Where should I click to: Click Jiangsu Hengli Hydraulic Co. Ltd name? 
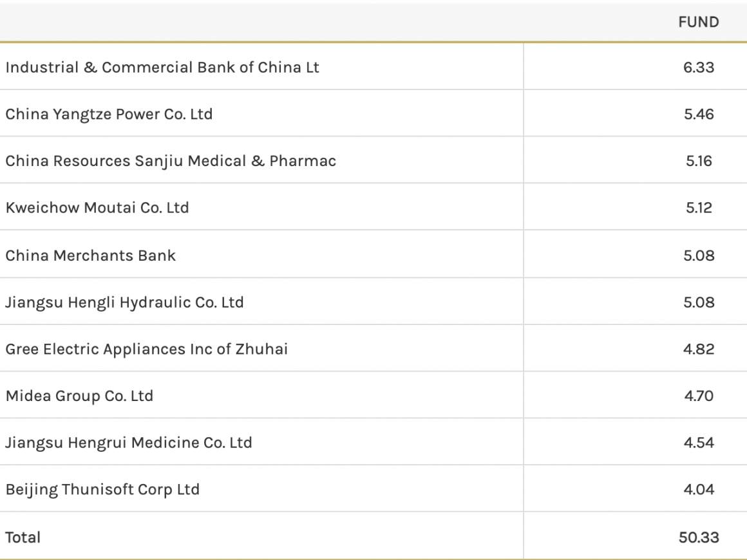coord(124,302)
